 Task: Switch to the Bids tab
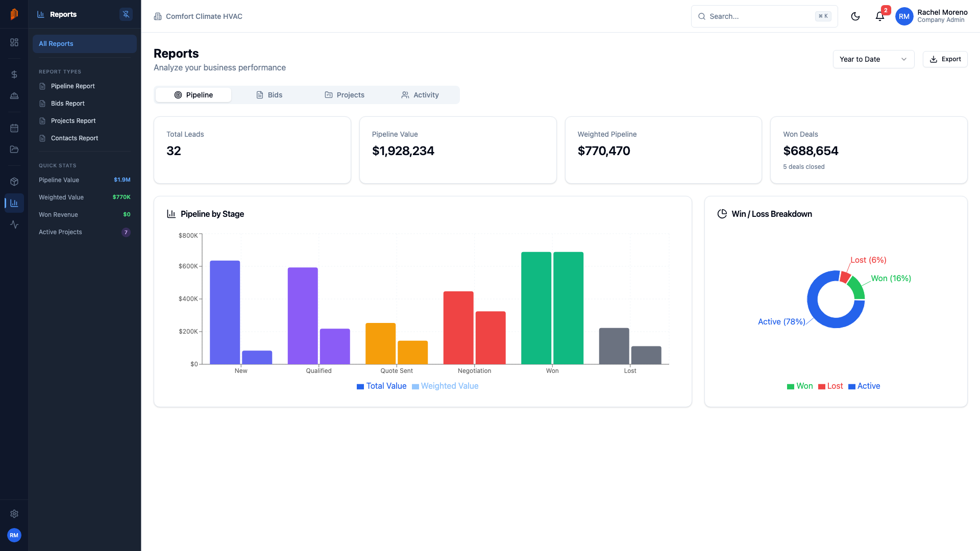269,95
